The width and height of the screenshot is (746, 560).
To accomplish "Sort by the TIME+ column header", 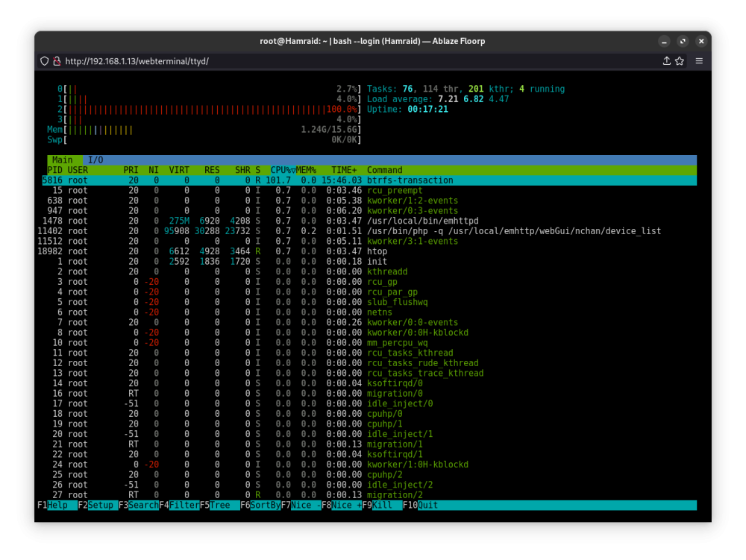I will pyautogui.click(x=344, y=170).
